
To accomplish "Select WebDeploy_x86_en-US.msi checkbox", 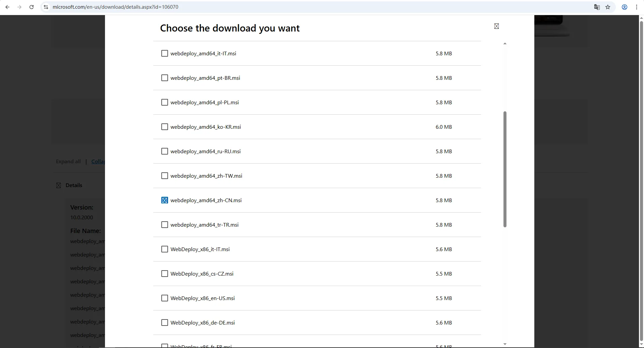I will point(164,298).
